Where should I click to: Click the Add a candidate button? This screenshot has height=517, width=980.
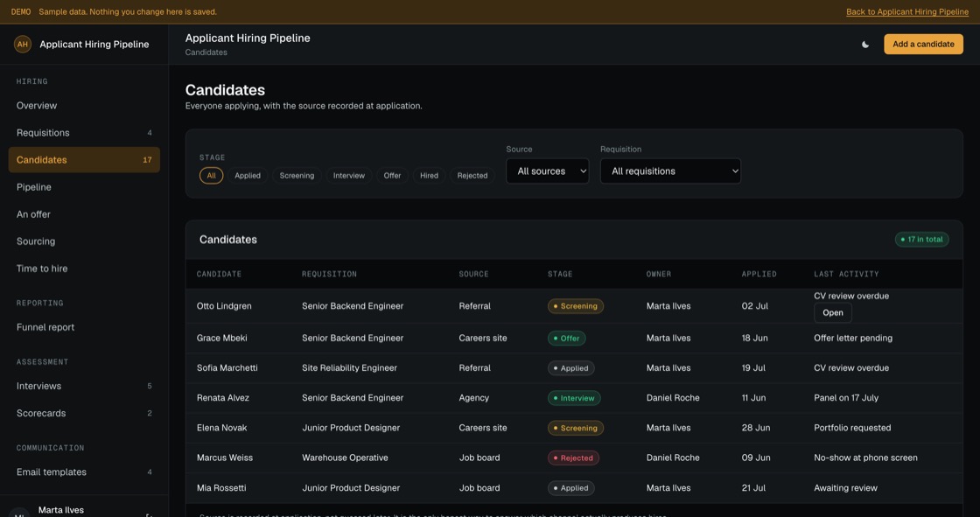point(923,45)
